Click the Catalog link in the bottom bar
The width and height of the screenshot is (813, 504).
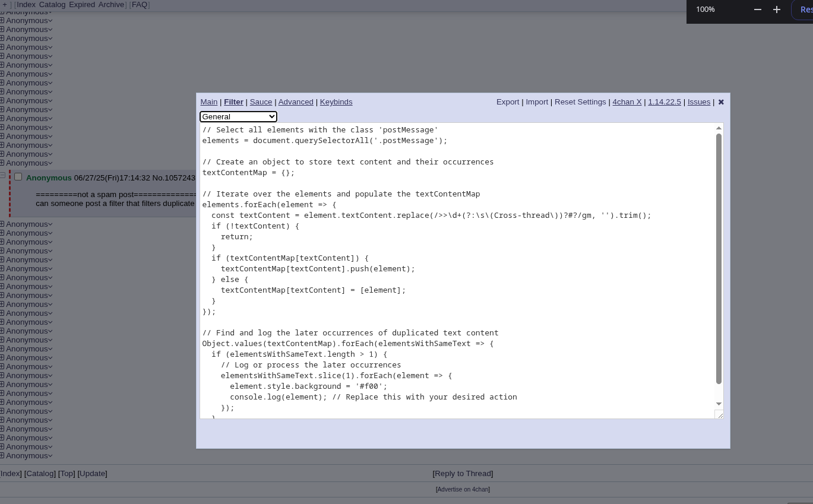pyautogui.click(x=40, y=474)
